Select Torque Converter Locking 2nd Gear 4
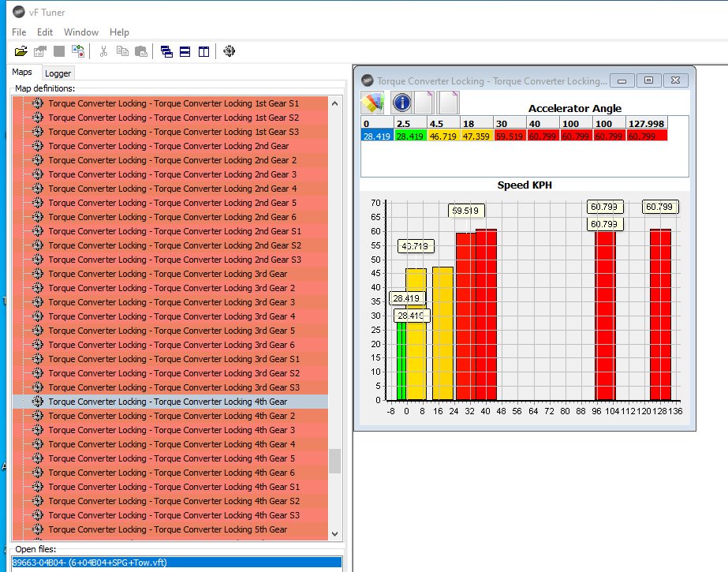728x572 pixels. pyautogui.click(x=172, y=189)
